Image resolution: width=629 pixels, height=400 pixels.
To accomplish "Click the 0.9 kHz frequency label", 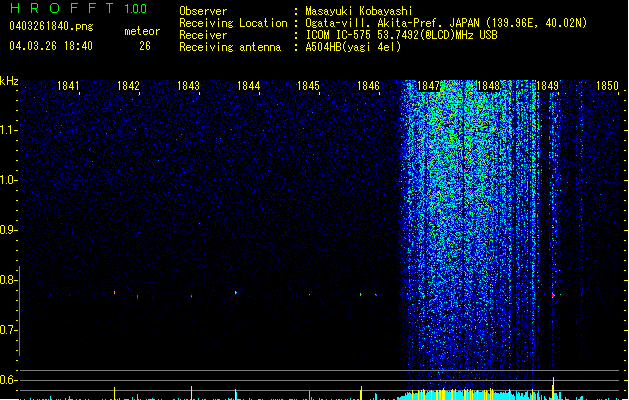I will click(x=9, y=230).
